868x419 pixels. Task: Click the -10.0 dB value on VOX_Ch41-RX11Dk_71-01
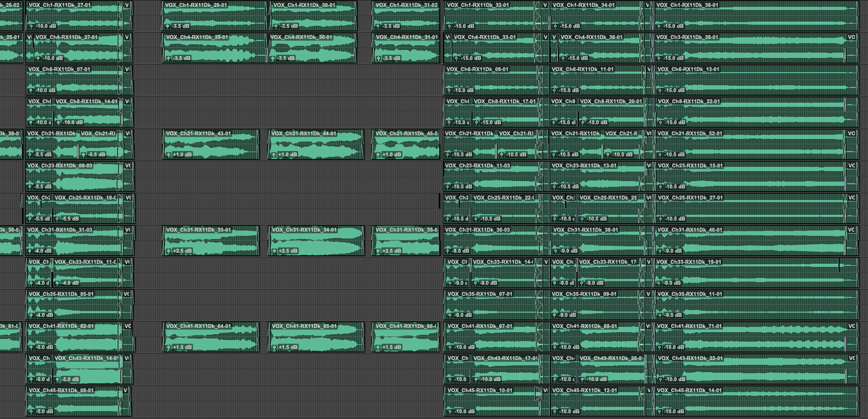674,347
